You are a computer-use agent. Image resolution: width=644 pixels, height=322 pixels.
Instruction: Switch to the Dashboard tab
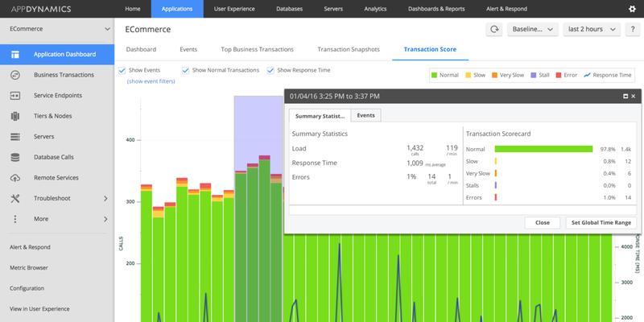(x=141, y=49)
